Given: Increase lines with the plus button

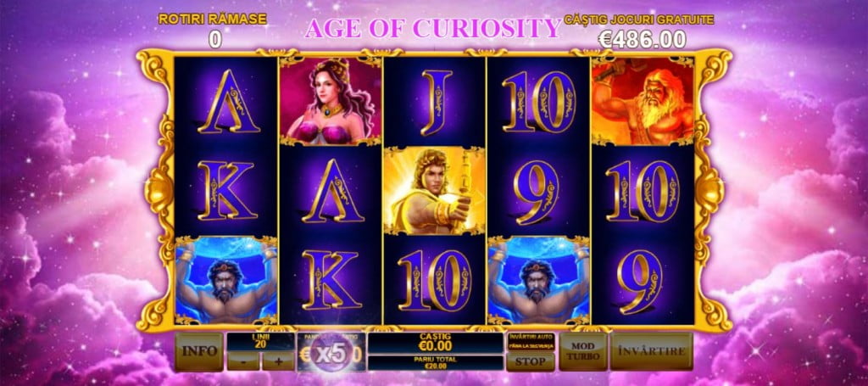Looking at the screenshot, I should click(x=278, y=361).
